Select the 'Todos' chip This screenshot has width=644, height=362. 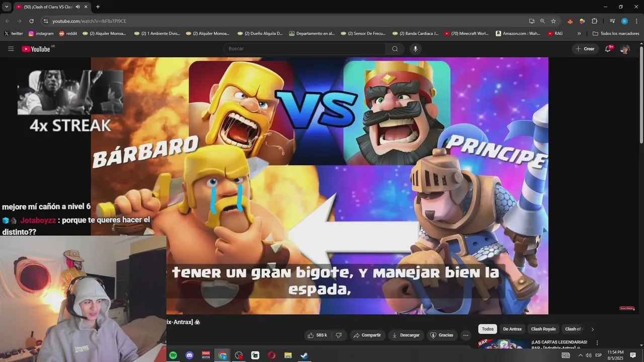[x=488, y=329]
